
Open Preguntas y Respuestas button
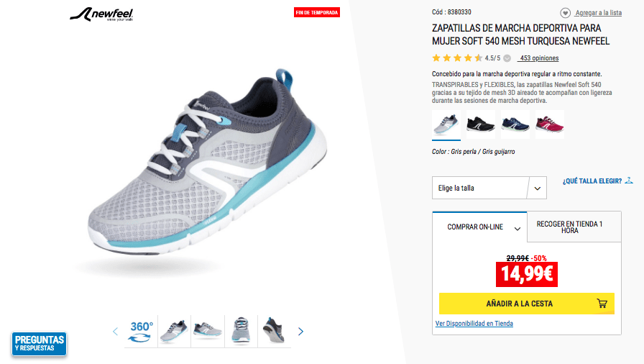point(39,344)
